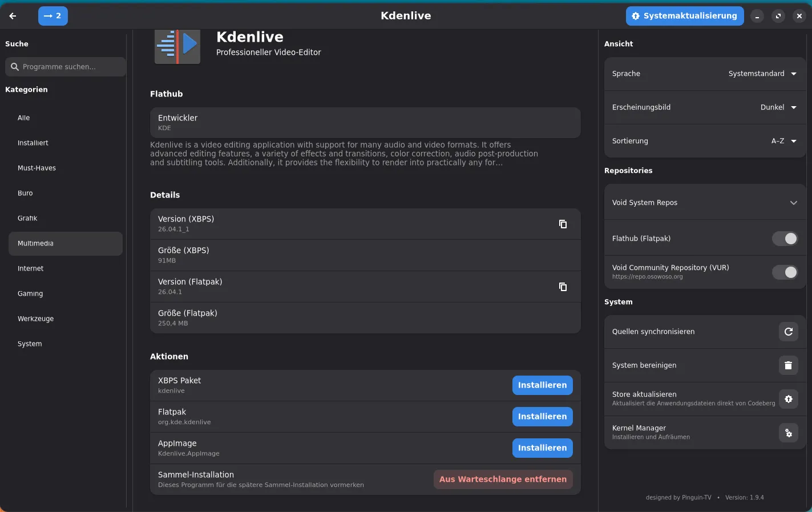The width and height of the screenshot is (812, 512).
Task: Install the Kdenlive AppImage
Action: (x=542, y=448)
